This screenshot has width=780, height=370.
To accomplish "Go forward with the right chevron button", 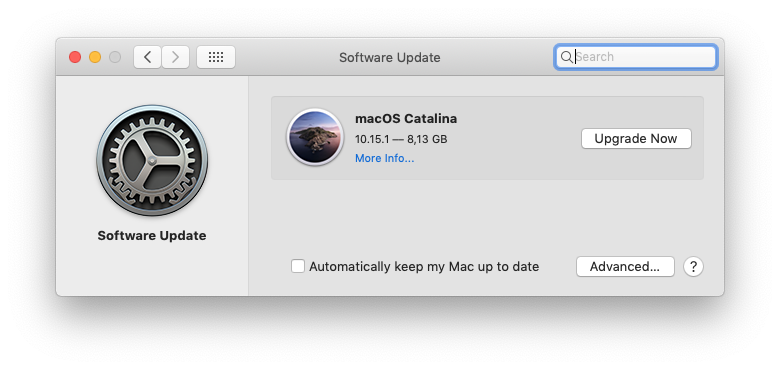I will point(175,57).
